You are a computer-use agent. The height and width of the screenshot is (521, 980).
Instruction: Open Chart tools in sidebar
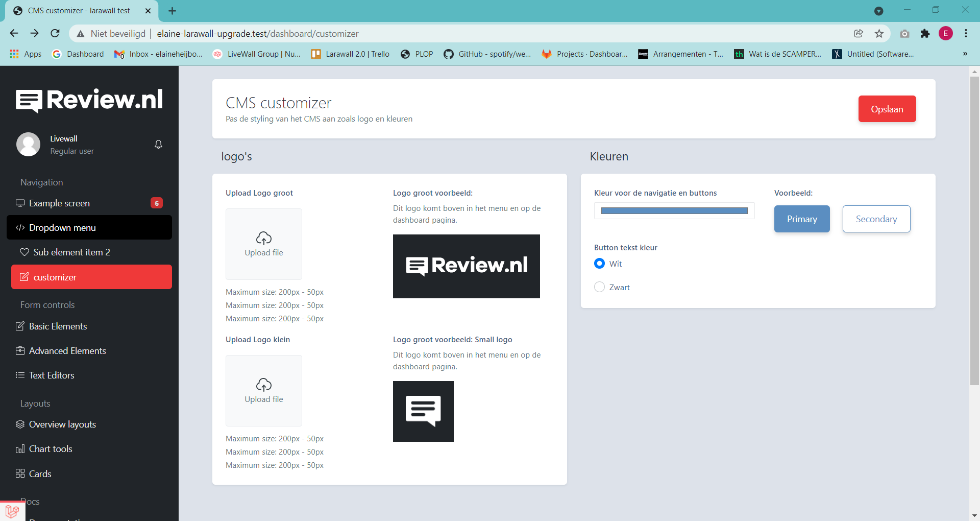coord(89,448)
